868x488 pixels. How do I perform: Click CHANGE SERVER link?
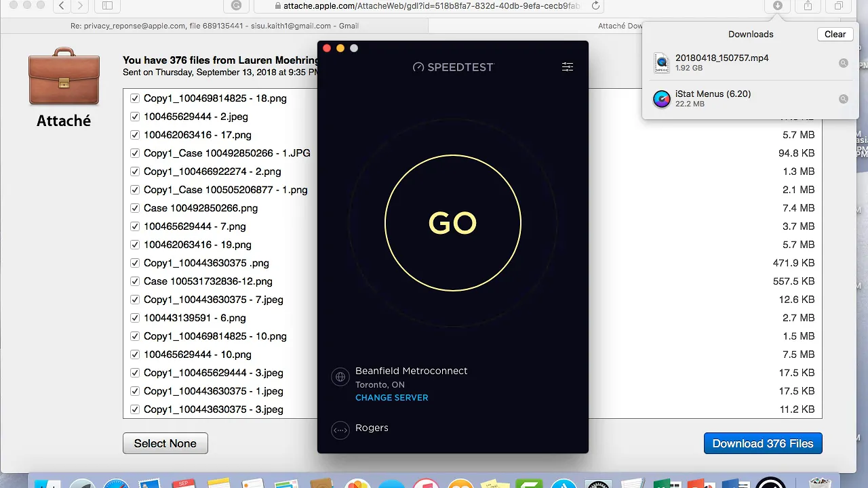[392, 398]
